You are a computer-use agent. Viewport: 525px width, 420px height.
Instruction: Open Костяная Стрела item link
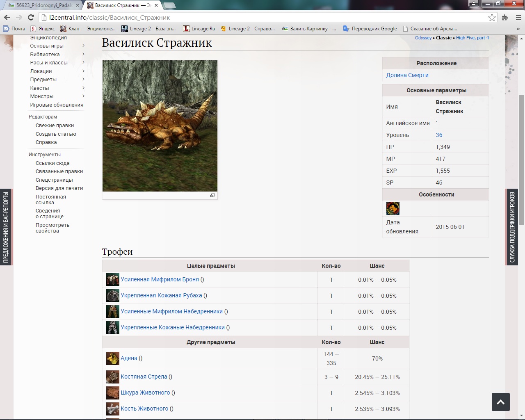tap(144, 377)
